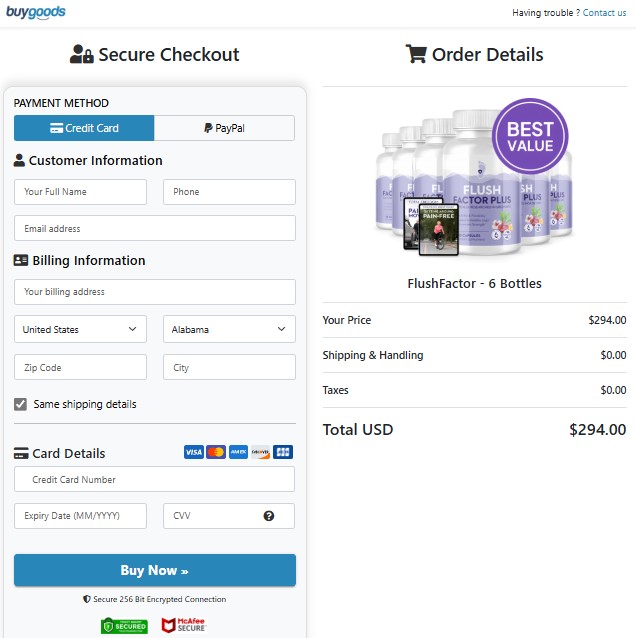Viewport: 636px width, 638px height.
Task: Toggle the Same shipping details checkbox
Action: [x=21, y=404]
